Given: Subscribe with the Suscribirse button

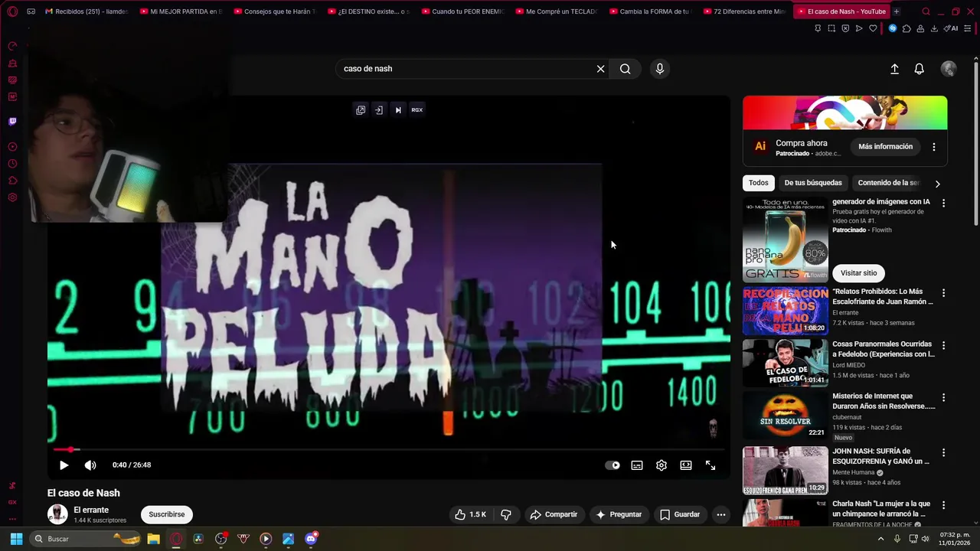Looking at the screenshot, I should (x=167, y=515).
